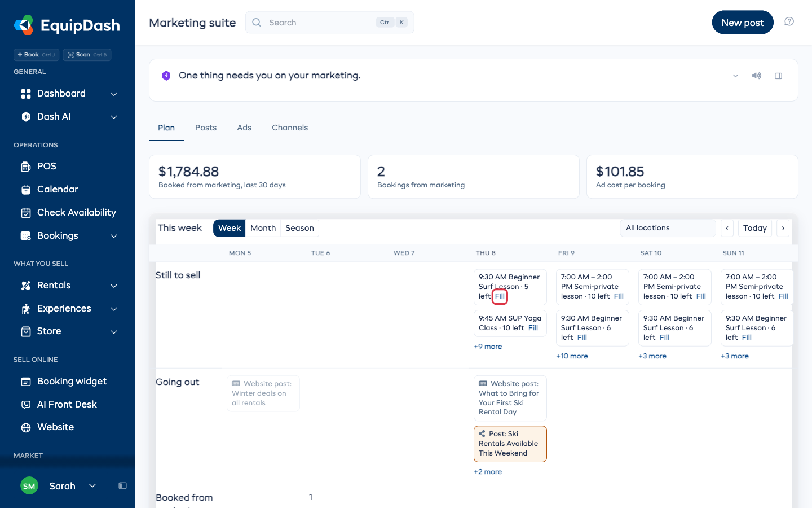Go to the previous week arrow

click(727, 228)
